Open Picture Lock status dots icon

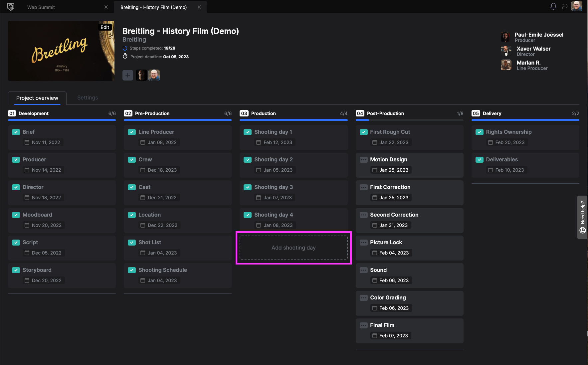(364, 243)
